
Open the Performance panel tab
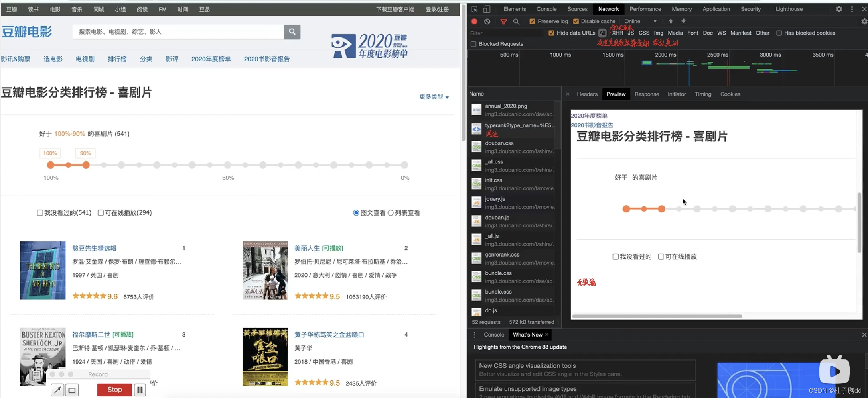[x=645, y=9]
